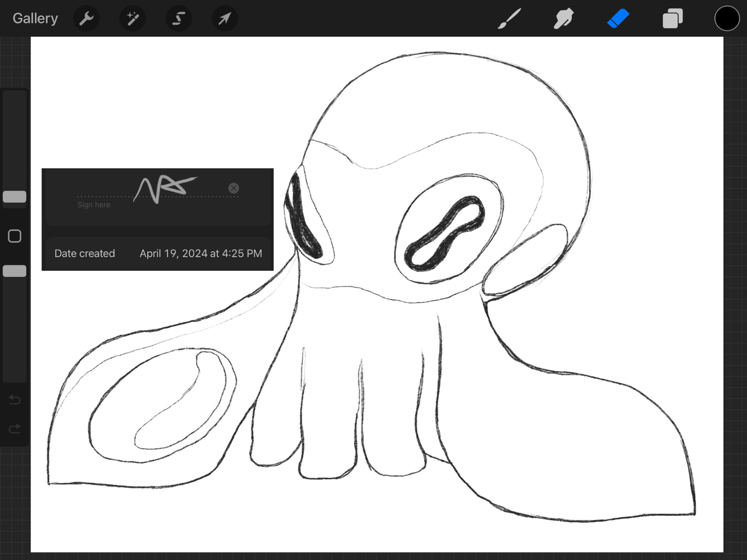Image resolution: width=747 pixels, height=560 pixels.
Task: Select the 'April 19, 2024 at 4:25 PM' value
Action: point(201,253)
